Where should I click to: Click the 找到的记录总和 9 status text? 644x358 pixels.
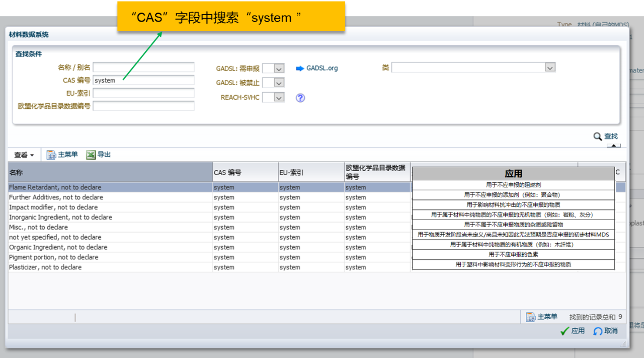tap(596, 317)
